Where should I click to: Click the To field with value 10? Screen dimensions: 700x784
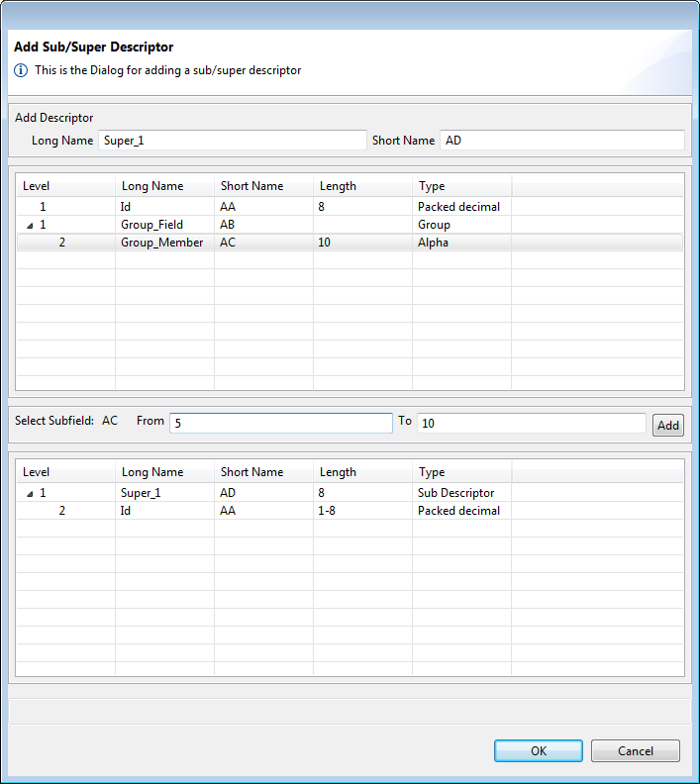[x=532, y=423]
